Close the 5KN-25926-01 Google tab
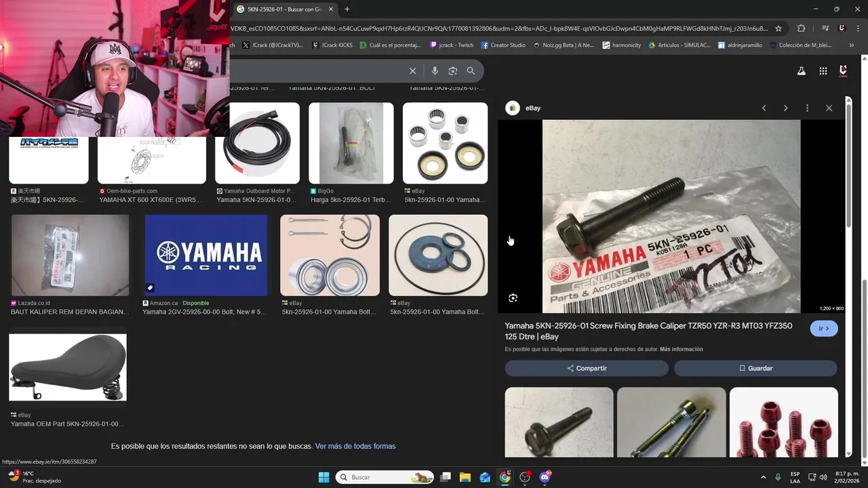Screen dimensions: 868x488 pyautogui.click(x=331, y=9)
